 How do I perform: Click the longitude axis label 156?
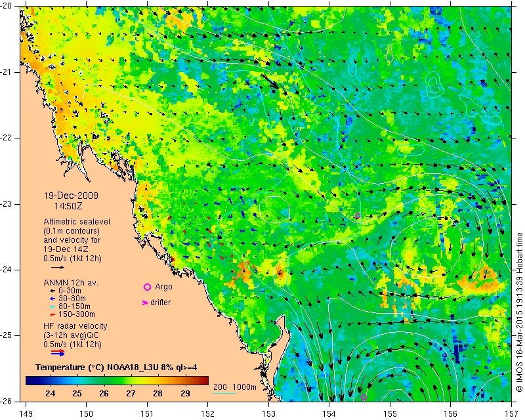pos(451,414)
